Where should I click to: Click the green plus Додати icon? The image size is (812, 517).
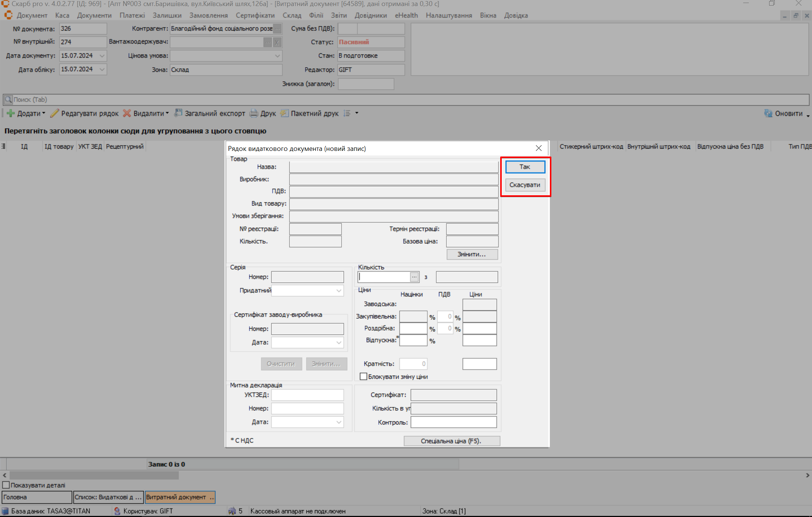pos(11,113)
